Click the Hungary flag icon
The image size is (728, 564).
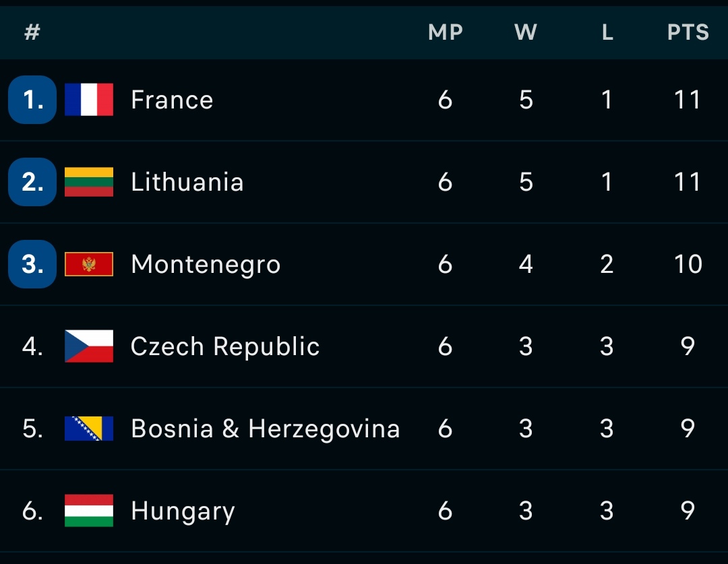coord(89,511)
